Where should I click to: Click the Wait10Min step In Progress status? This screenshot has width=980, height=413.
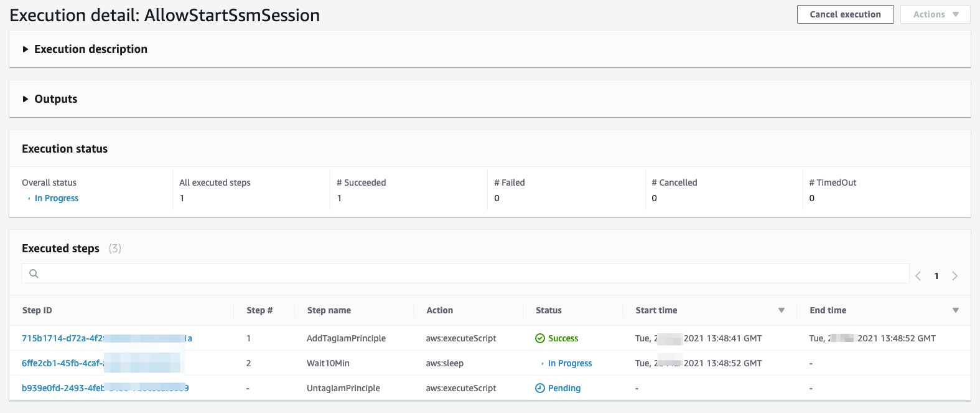(569, 363)
